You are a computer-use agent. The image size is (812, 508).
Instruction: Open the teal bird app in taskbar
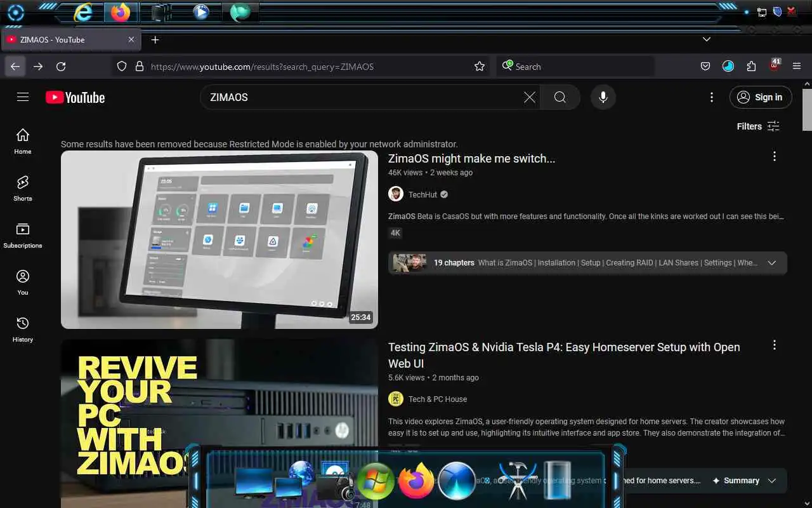click(240, 12)
